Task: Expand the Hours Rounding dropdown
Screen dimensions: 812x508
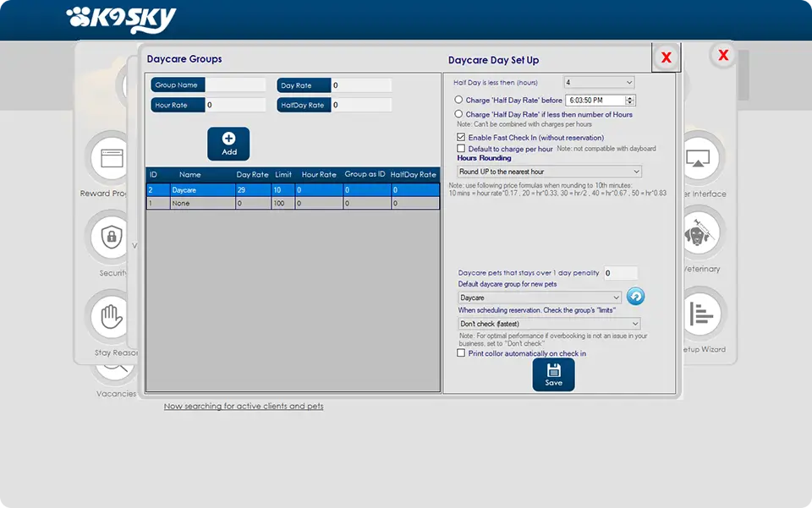Action: pyautogui.click(x=549, y=172)
